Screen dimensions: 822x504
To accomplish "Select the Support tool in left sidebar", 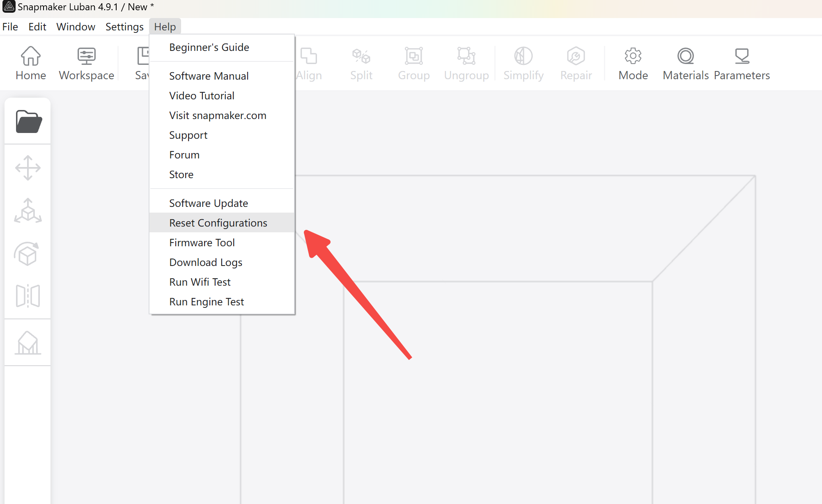I will pyautogui.click(x=28, y=343).
